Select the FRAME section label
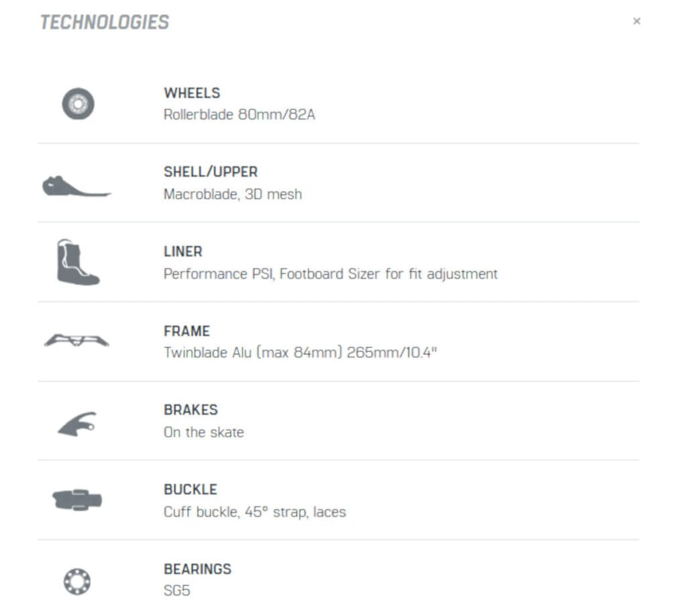 186,331
